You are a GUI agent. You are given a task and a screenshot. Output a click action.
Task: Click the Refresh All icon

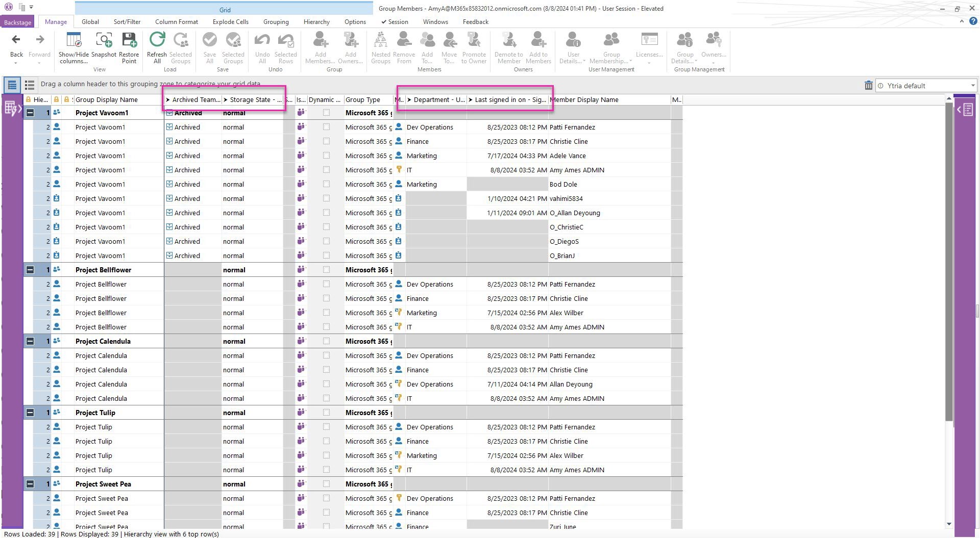[157, 41]
